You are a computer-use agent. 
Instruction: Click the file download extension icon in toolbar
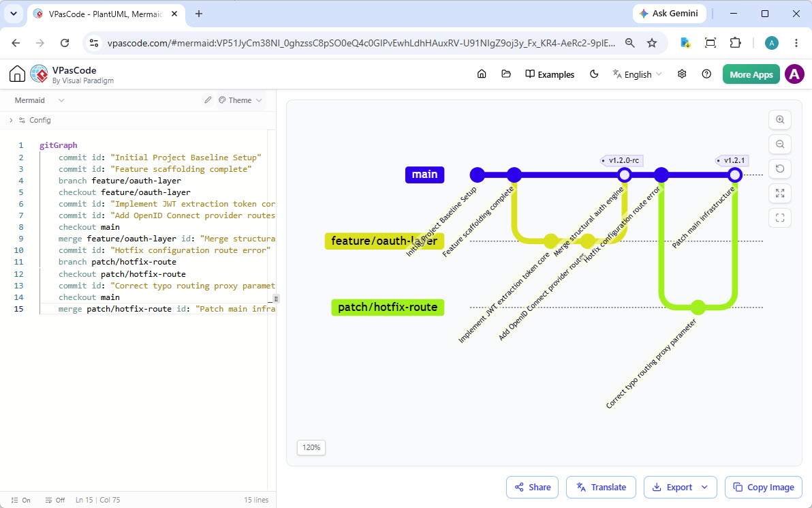click(685, 43)
